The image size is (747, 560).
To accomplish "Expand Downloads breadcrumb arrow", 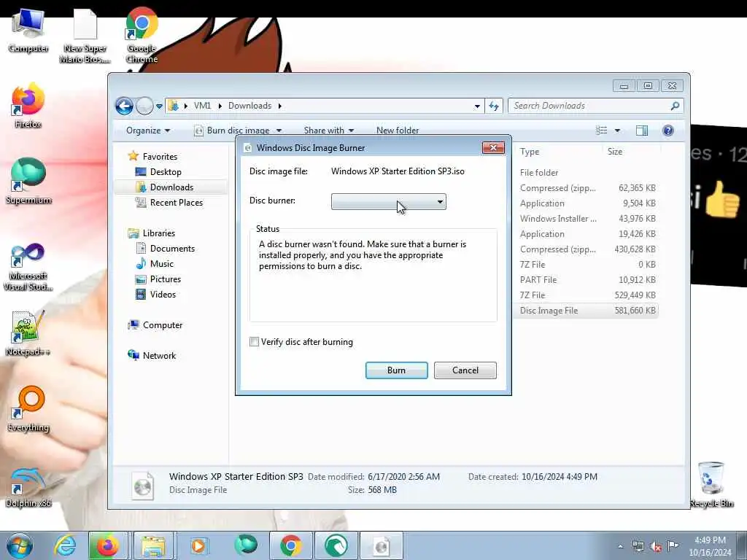I will click(x=279, y=106).
